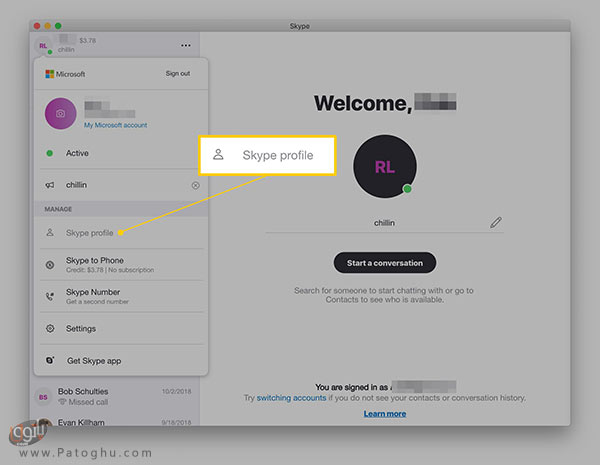Change the Active presence status
This screenshot has height=465, width=600.
[121, 153]
